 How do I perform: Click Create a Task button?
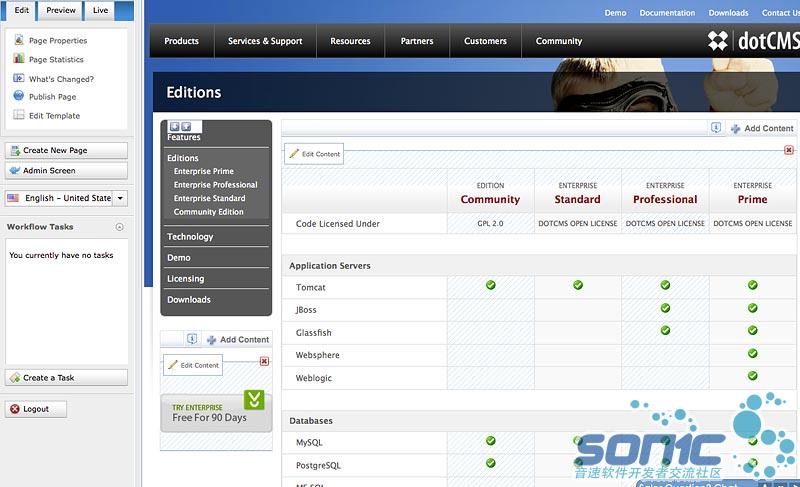(66, 377)
